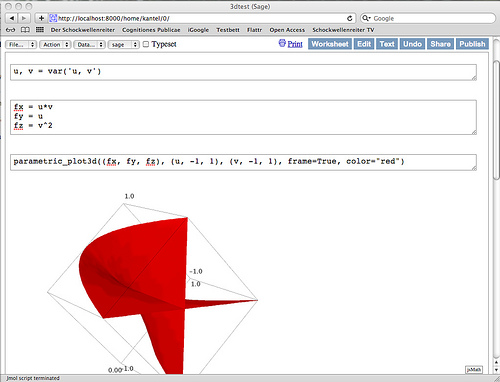Click the cell defining fx, fy, fz
Image resolution: width=500 pixels, height=382 pixels.
(243, 117)
